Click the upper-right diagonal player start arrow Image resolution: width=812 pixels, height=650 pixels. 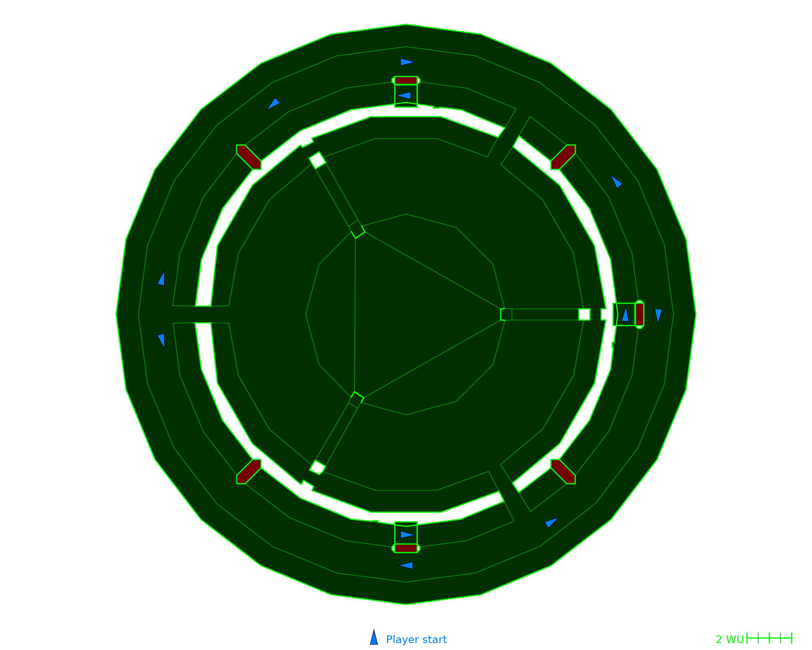(x=616, y=182)
